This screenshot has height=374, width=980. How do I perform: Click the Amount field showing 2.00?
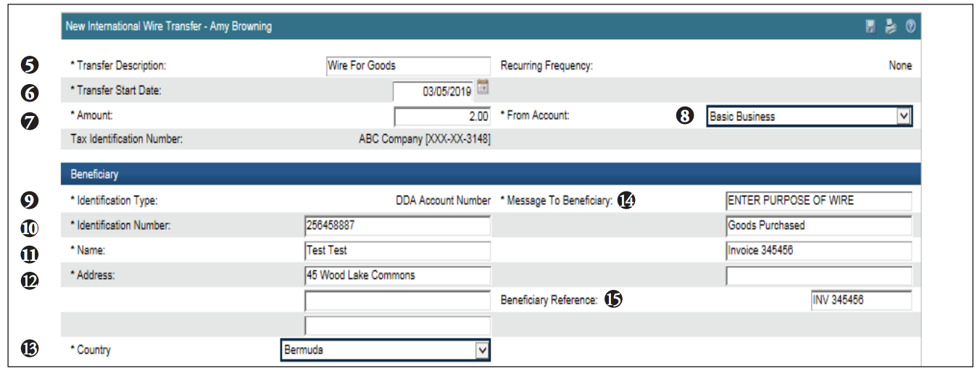coord(442,116)
